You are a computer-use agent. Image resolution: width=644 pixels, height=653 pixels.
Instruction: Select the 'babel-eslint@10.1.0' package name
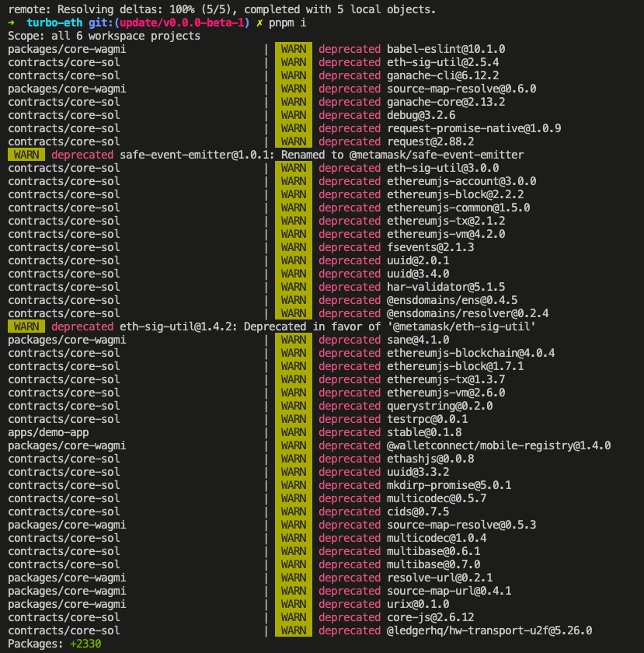(446, 49)
